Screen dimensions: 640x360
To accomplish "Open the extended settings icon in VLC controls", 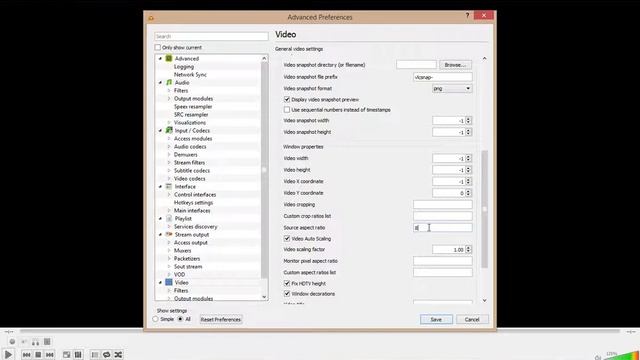I will [x=78, y=355].
